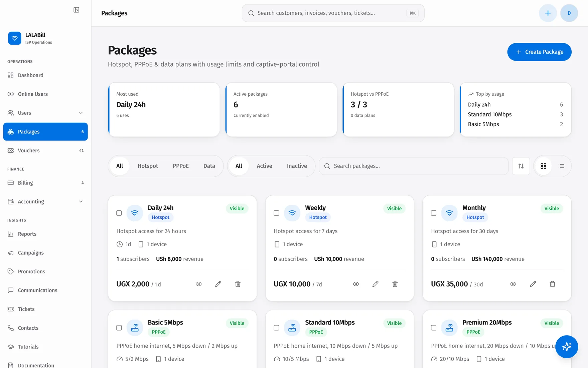Viewport: 588px width, 368px height.
Task: Open Billing in sidebar
Action: (45, 183)
